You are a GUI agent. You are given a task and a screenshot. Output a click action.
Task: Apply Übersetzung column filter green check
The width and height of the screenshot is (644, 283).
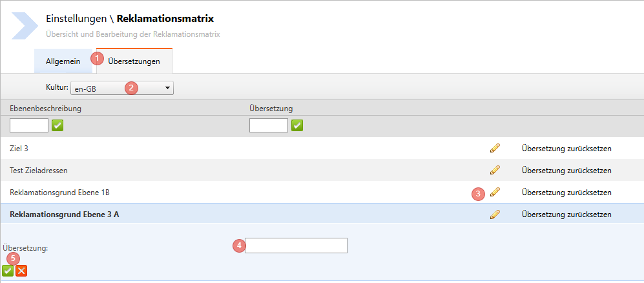(297, 125)
